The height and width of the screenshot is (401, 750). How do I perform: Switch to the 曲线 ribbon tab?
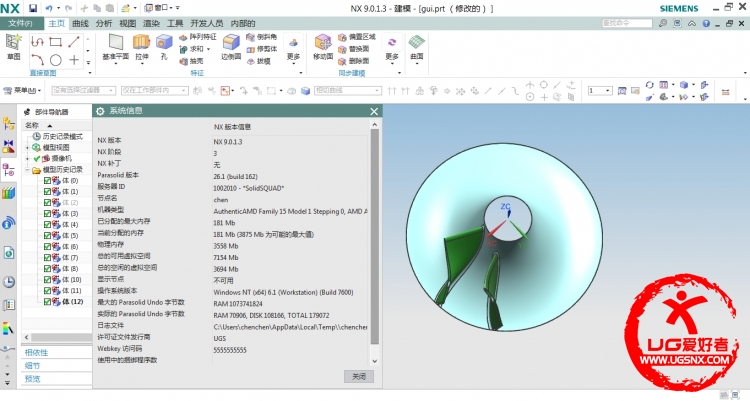coord(80,23)
